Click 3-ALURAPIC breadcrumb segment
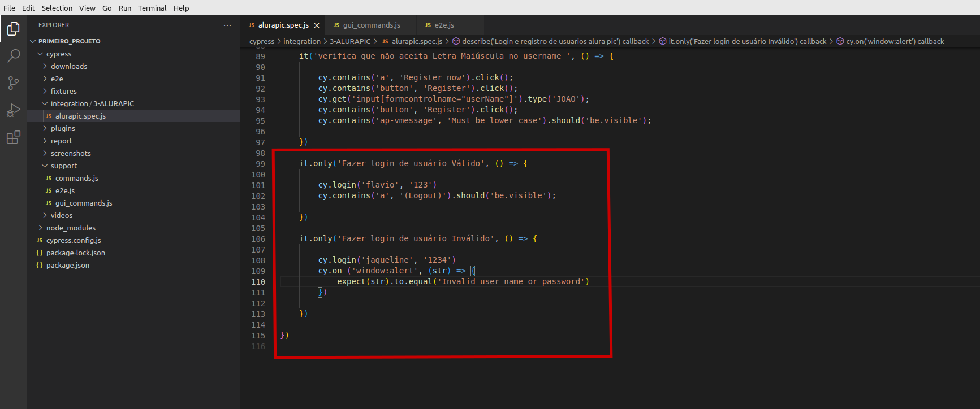This screenshot has width=980, height=409. (350, 41)
